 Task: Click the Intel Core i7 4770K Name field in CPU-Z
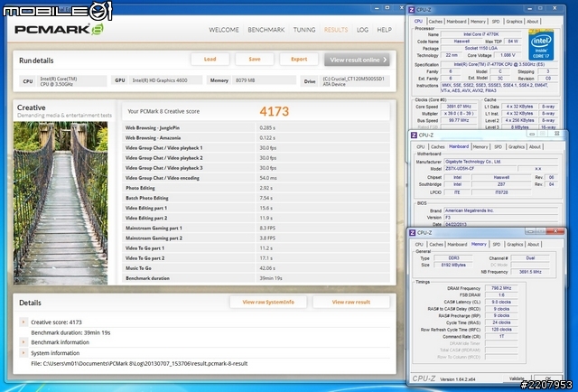point(480,34)
